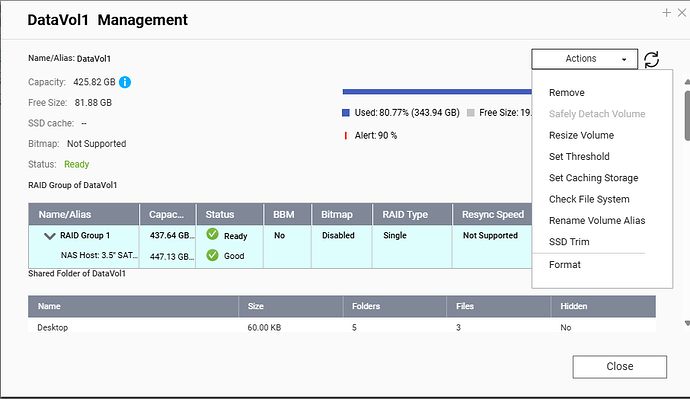690x399 pixels.
Task: Click Bitmap Not Supported value
Action: (x=96, y=144)
